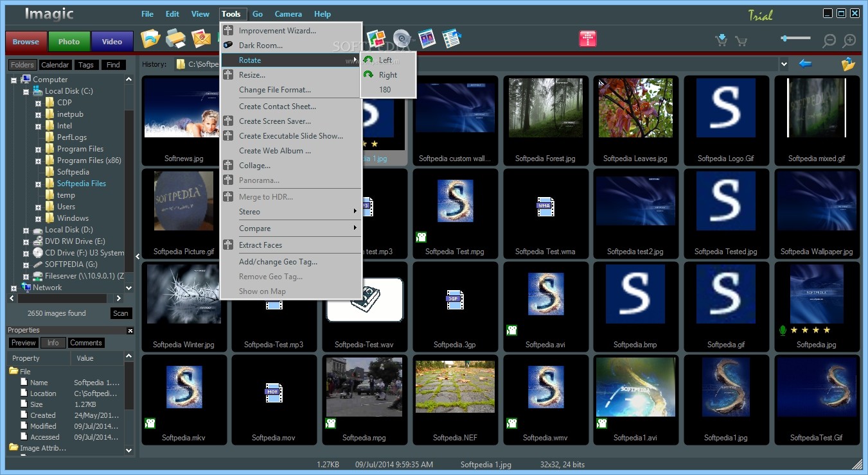Click the checklist page toolbar icon
Screen dimensions: 868x475
[452, 39]
